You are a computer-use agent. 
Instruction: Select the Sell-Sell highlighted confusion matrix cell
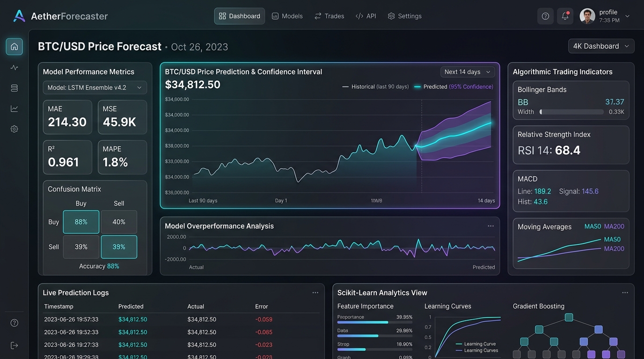click(119, 247)
